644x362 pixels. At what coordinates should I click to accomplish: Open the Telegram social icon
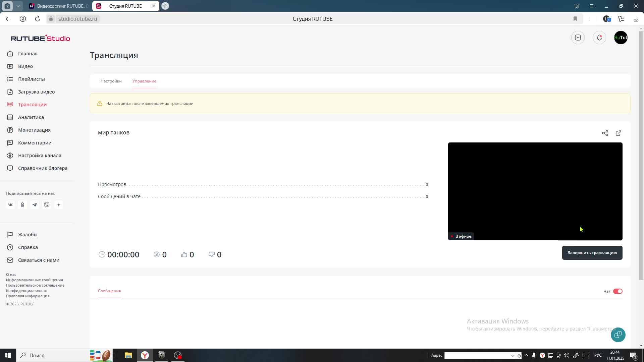pyautogui.click(x=35, y=205)
